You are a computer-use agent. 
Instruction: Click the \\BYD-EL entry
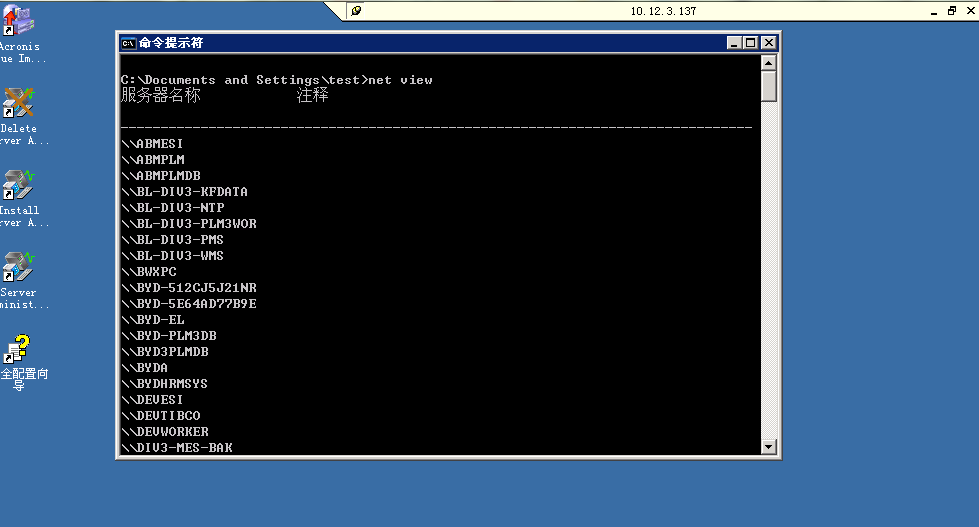[152, 320]
